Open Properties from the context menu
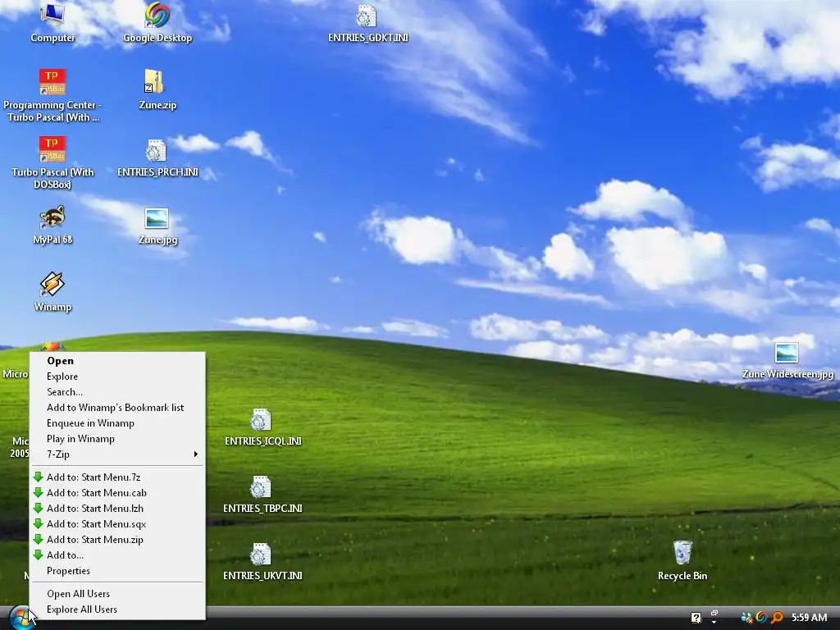The height and width of the screenshot is (630, 840). (117, 571)
